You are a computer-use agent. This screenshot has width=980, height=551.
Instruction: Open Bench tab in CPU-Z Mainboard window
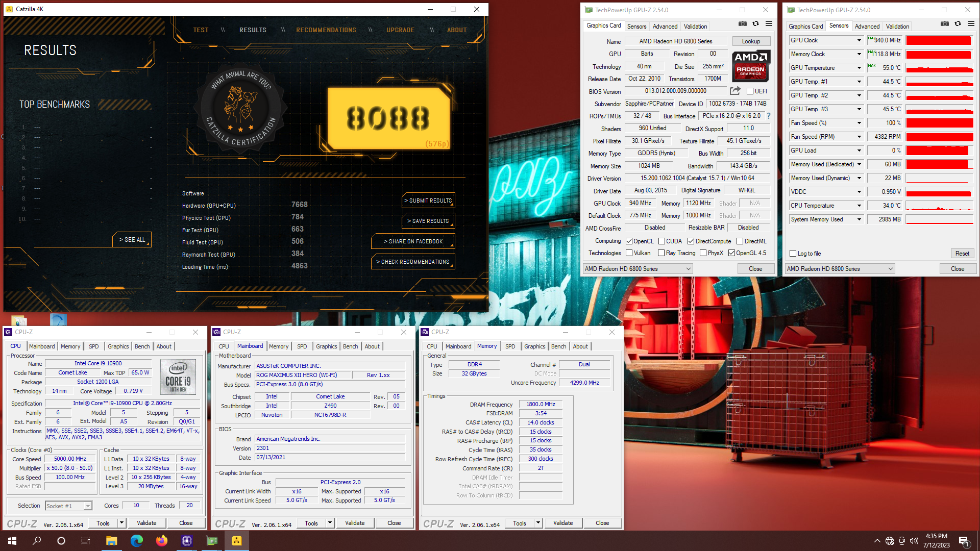[350, 346]
